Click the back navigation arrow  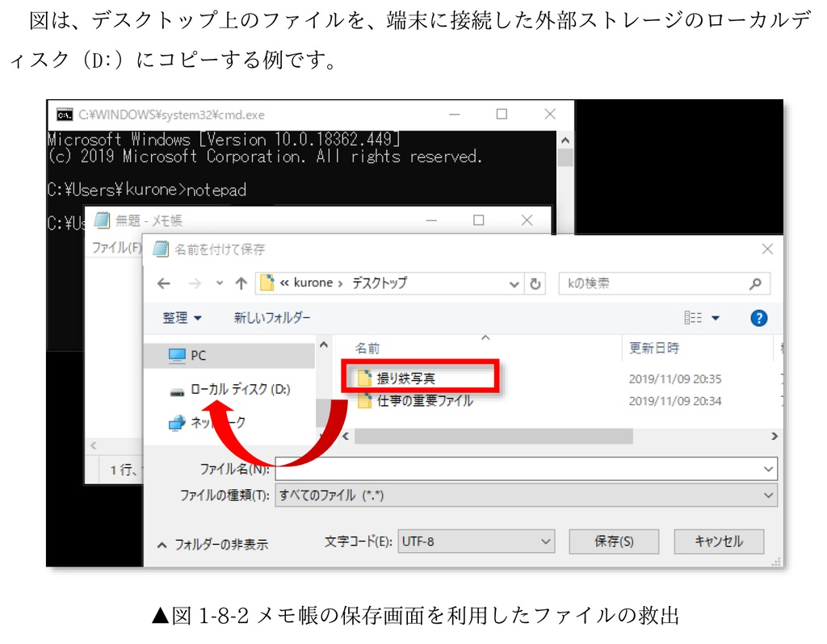(x=162, y=283)
